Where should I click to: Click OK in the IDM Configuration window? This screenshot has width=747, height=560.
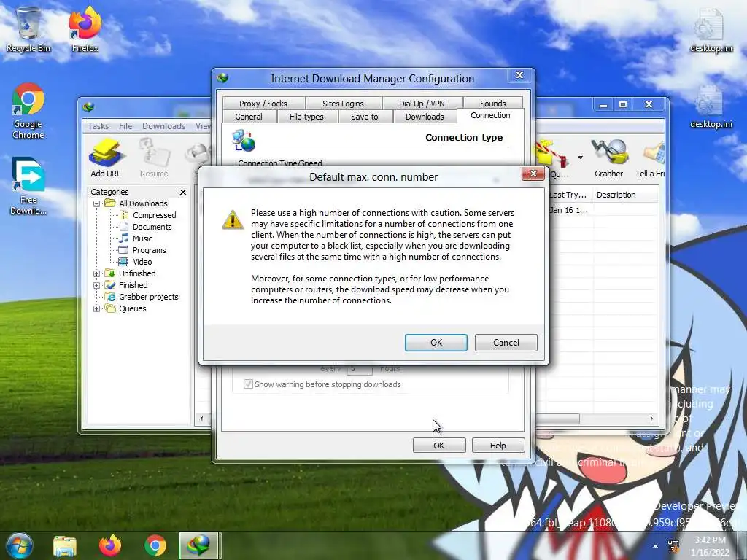[x=438, y=446]
